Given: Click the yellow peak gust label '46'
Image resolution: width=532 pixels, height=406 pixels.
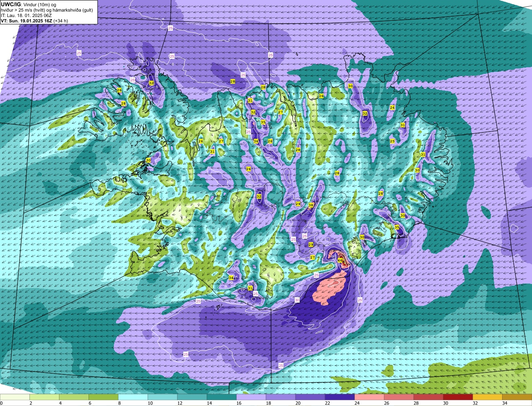Looking at the screenshot, I should coord(340,261).
